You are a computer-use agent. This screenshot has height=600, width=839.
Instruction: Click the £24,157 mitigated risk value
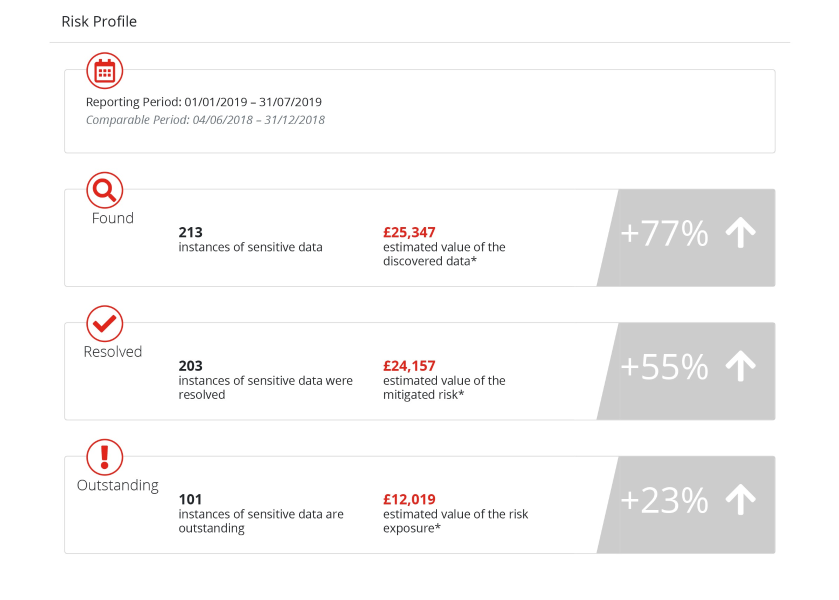point(409,366)
